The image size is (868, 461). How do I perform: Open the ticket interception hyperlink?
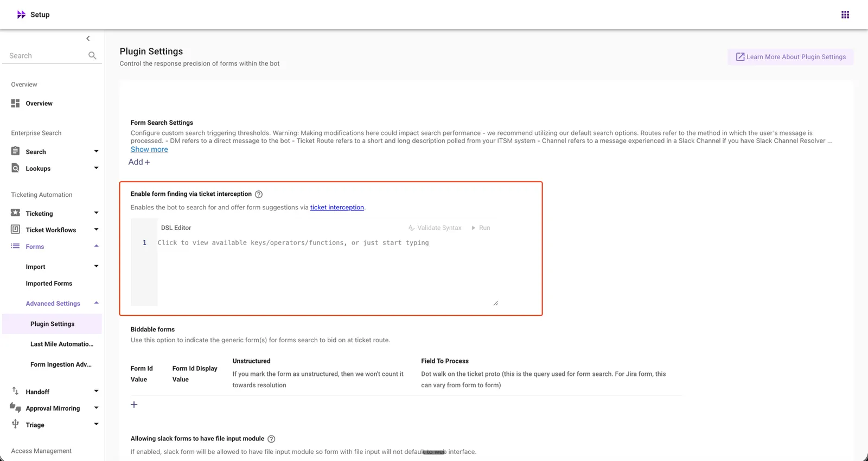[337, 207]
